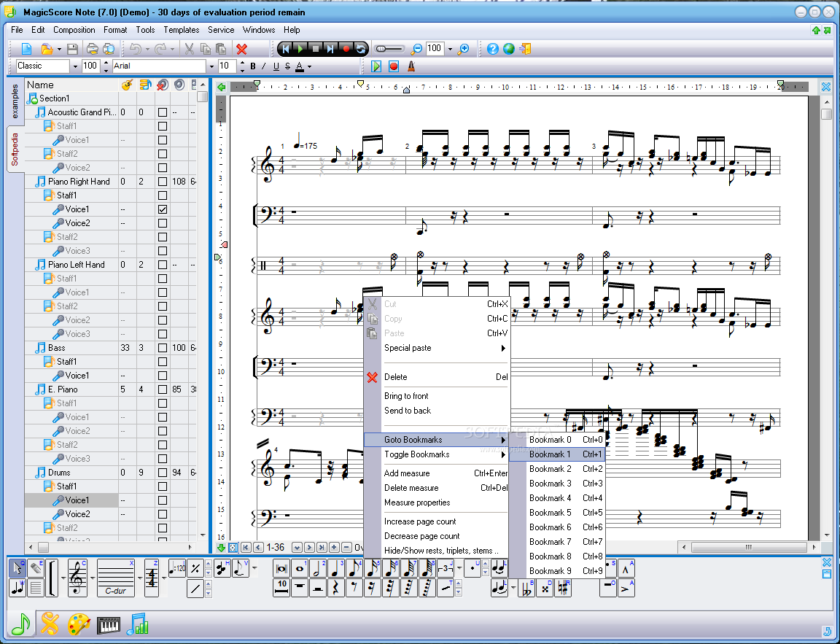Uncheck Piano Right Hand Voice1 checkbox

(x=163, y=209)
